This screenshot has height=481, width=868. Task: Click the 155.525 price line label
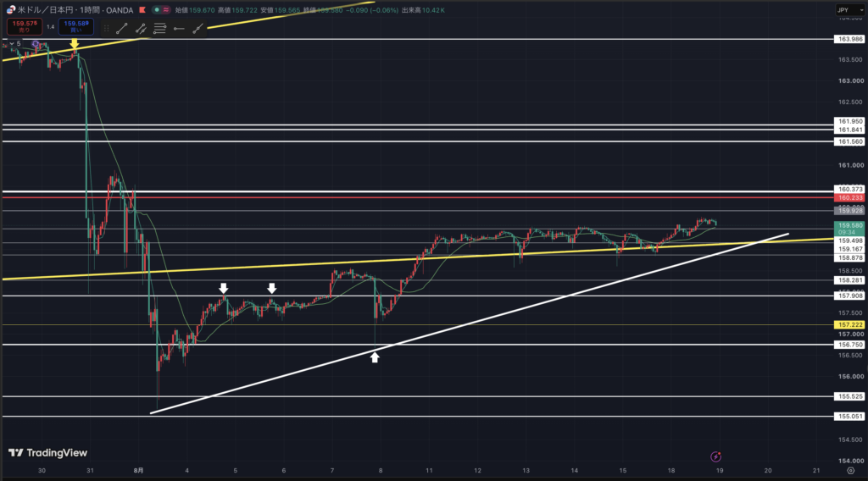pos(849,396)
